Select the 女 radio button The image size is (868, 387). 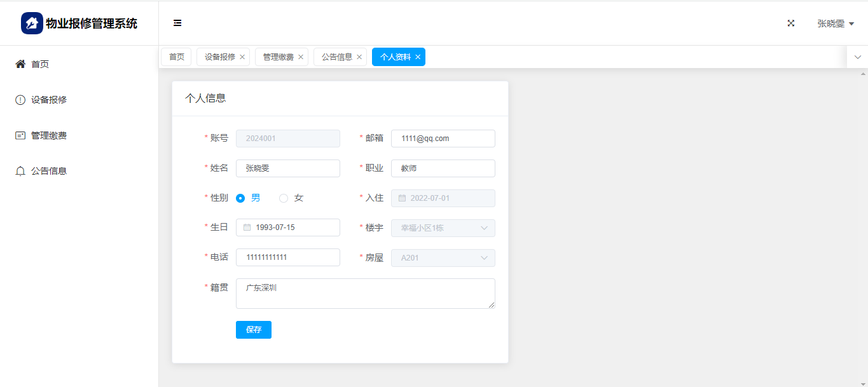click(x=284, y=198)
